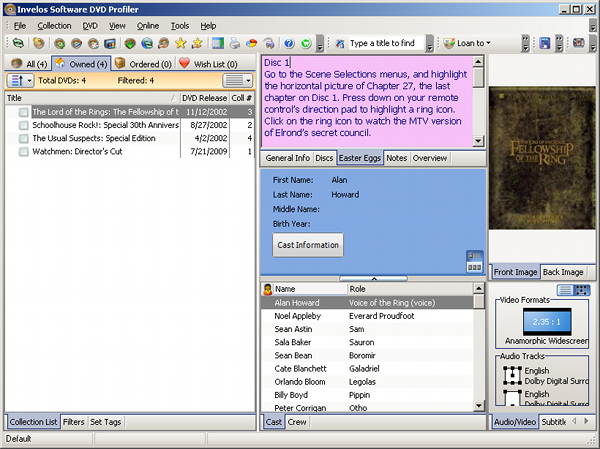Click the printer icon
Screen dimensions: 600x449
pos(235,43)
